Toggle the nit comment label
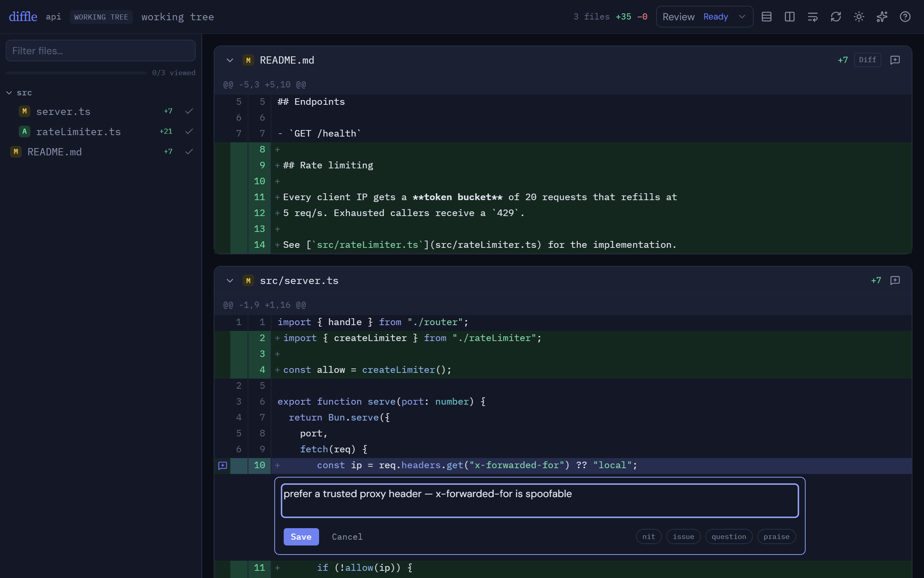924x578 pixels. coord(649,537)
